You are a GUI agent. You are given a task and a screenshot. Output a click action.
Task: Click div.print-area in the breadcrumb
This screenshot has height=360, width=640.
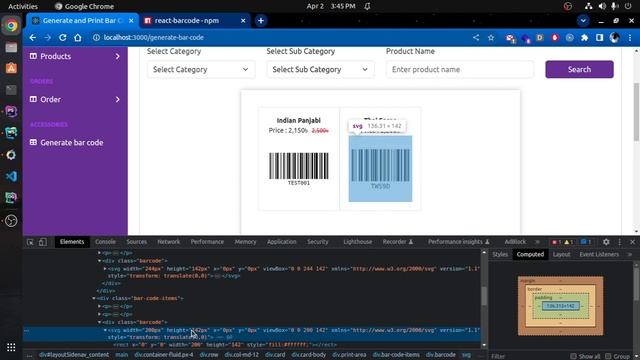coord(349,355)
